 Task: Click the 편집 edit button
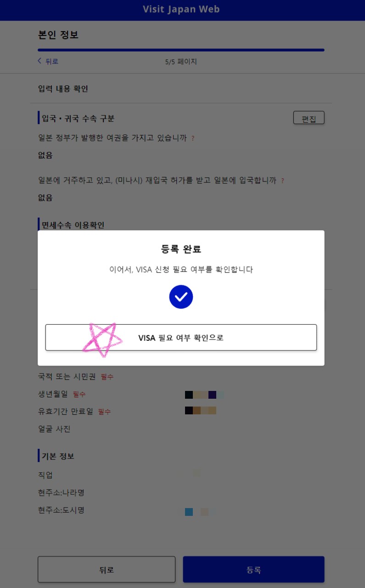click(x=309, y=118)
